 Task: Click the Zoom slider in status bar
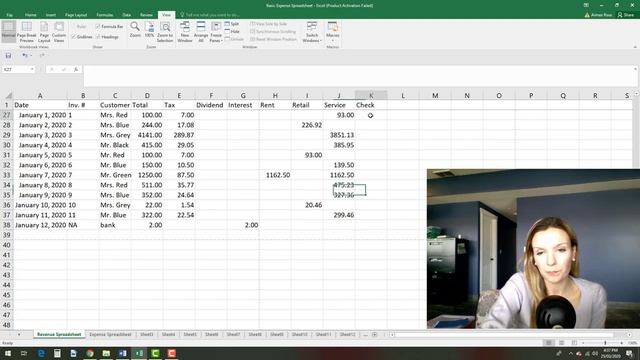[605, 343]
